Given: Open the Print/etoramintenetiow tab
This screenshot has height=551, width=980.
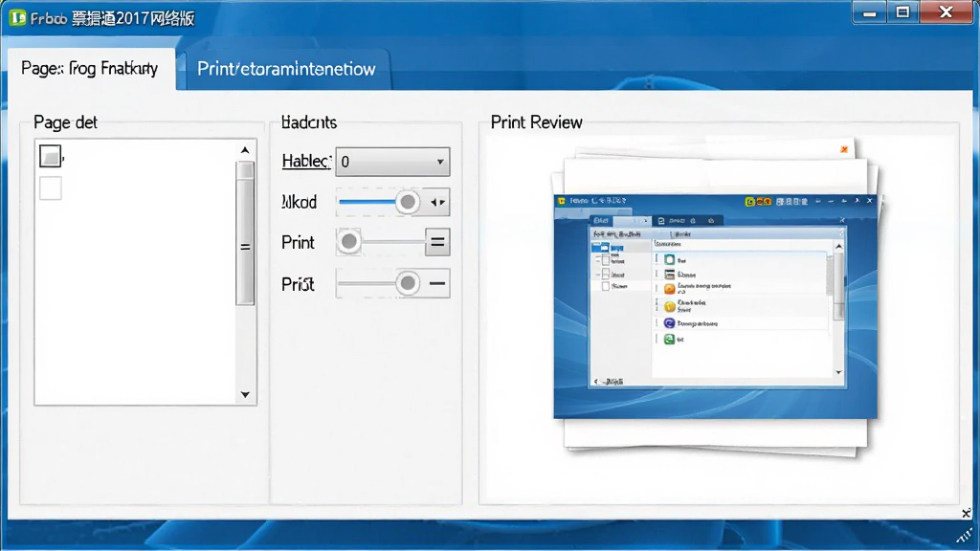Looking at the screenshot, I should click(286, 69).
